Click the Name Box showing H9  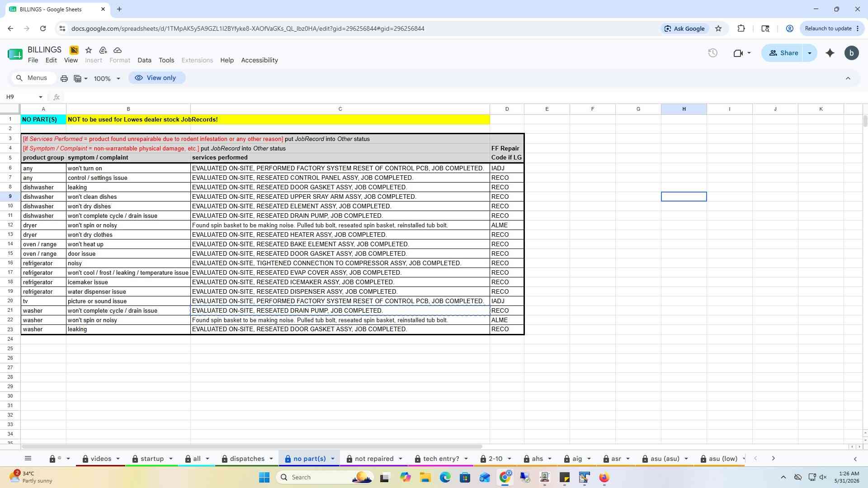pyautogui.click(x=23, y=97)
